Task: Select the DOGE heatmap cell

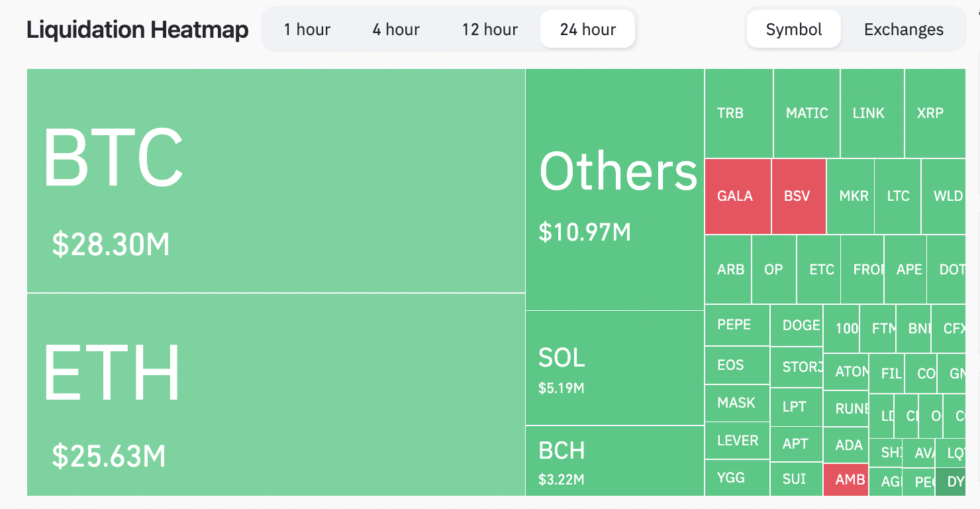Action: click(x=797, y=325)
